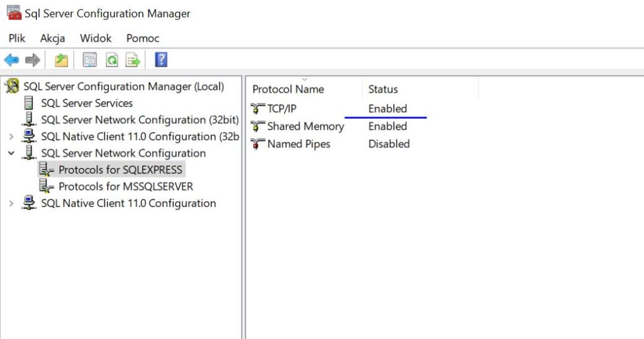Select SQL Server Services in the tree

87,103
